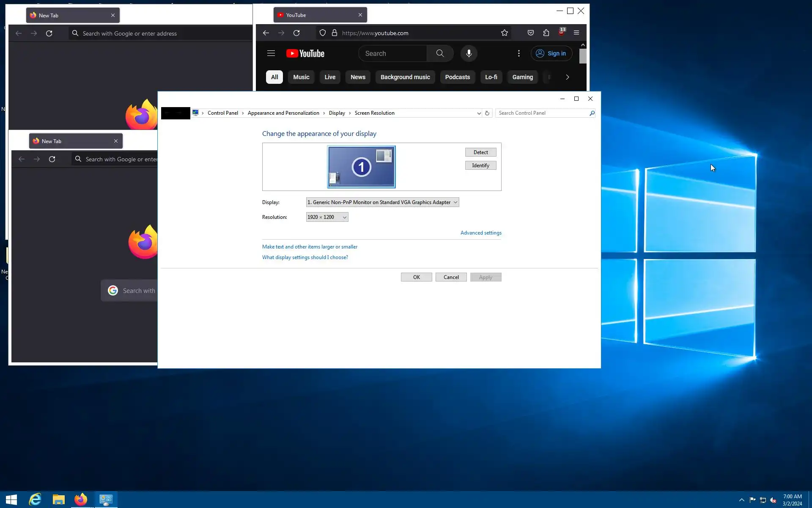Viewport: 812px width, 508px height.
Task: Open Advanced settings link
Action: pos(481,233)
